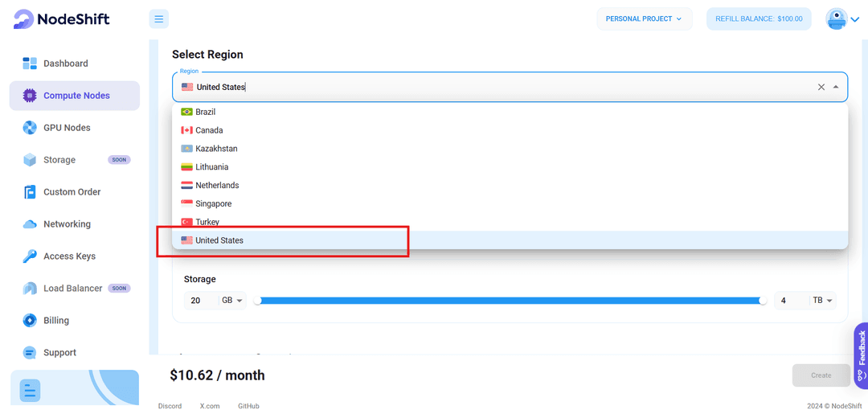Click the Dashboard icon in sidebar

pos(30,64)
